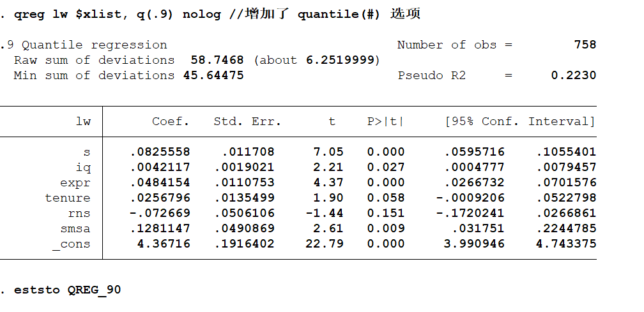The image size is (644, 312).
Task: Click the s standard error .011708
Action: tap(248, 152)
